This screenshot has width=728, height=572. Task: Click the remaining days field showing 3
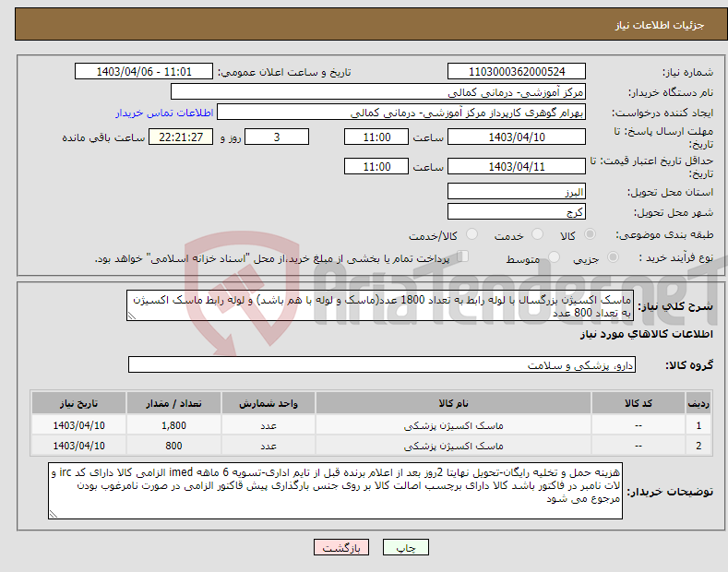tap(277, 137)
